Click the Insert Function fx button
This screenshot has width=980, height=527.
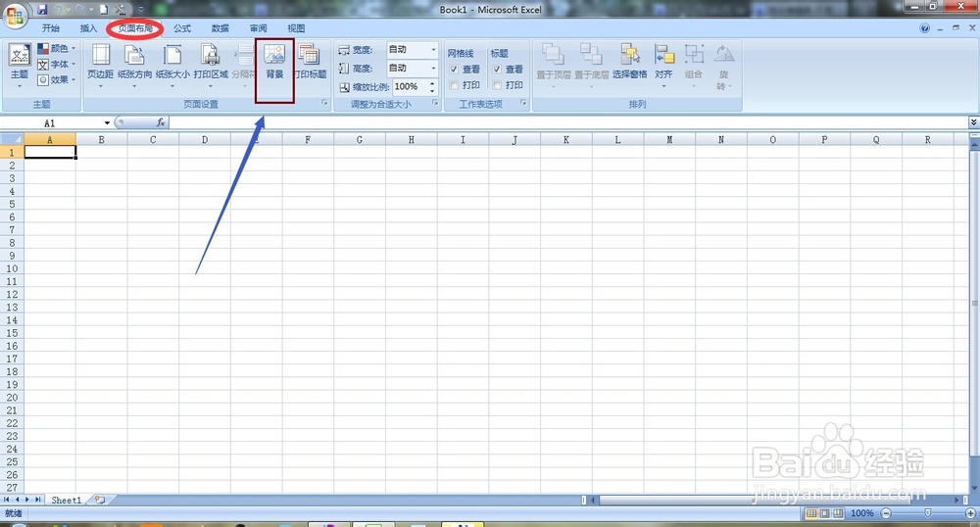pos(161,123)
